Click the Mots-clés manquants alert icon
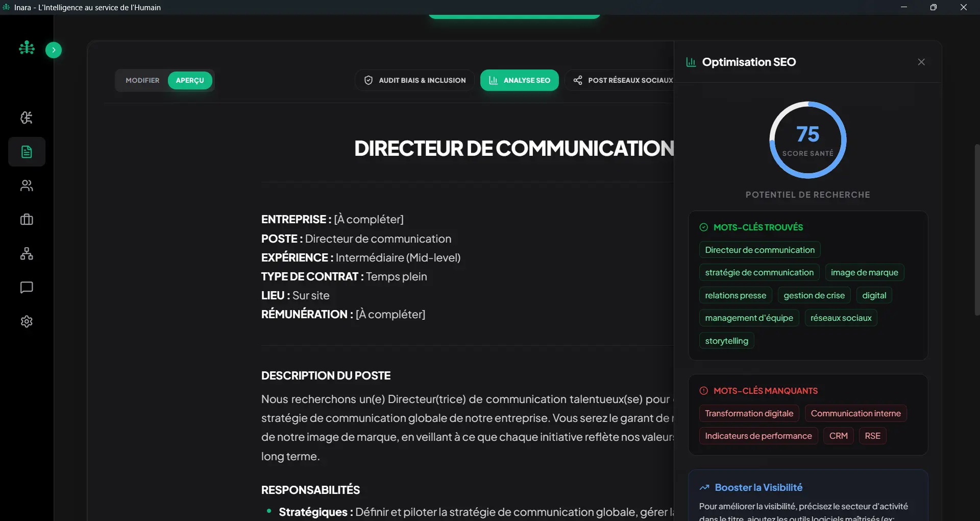Viewport: 980px width, 521px height. click(704, 391)
